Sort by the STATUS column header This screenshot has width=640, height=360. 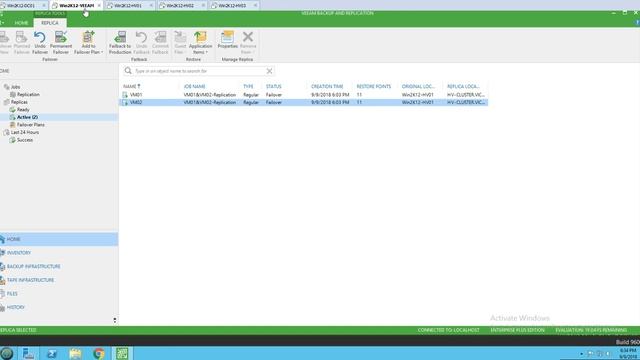tap(273, 87)
